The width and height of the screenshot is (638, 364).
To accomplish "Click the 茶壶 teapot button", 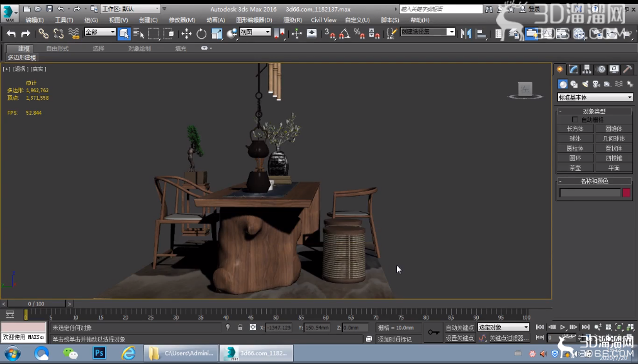I will [575, 168].
